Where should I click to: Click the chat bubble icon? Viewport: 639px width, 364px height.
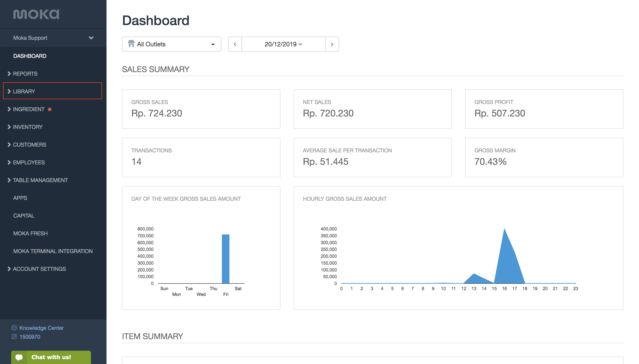19,357
